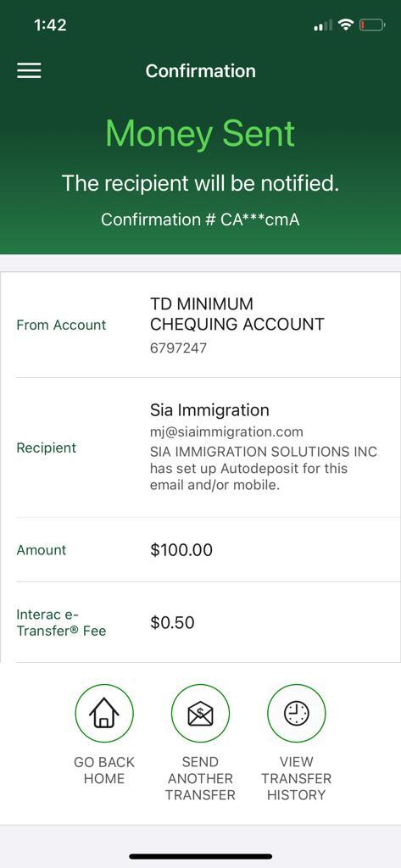Tap the confirmation number CA***cmA
This screenshot has width=401, height=868.
pyautogui.click(x=200, y=220)
